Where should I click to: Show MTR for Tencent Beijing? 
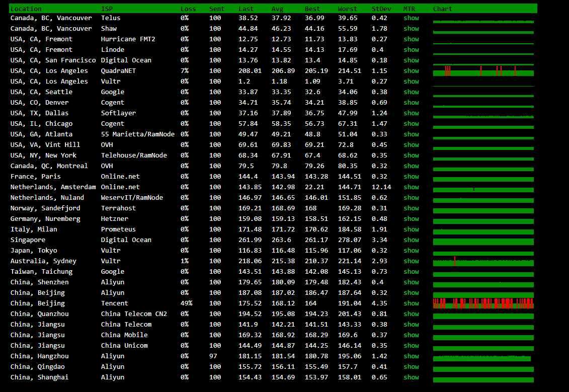(411, 303)
